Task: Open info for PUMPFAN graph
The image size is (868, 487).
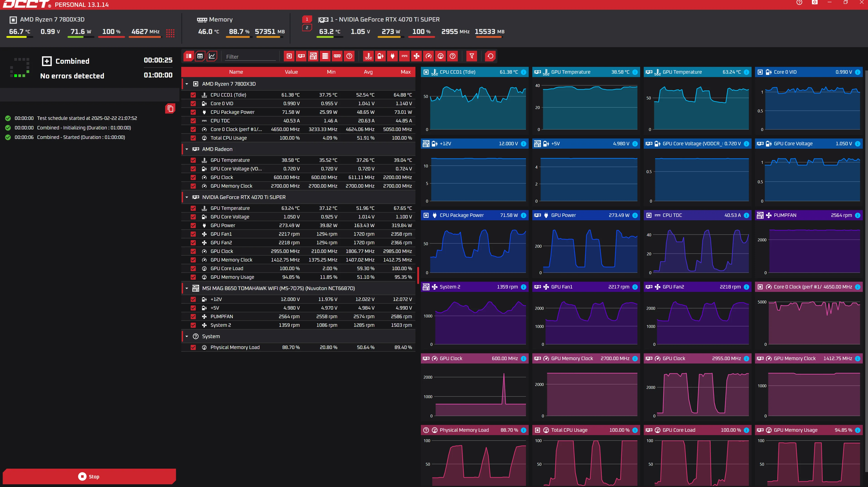Action: point(858,215)
